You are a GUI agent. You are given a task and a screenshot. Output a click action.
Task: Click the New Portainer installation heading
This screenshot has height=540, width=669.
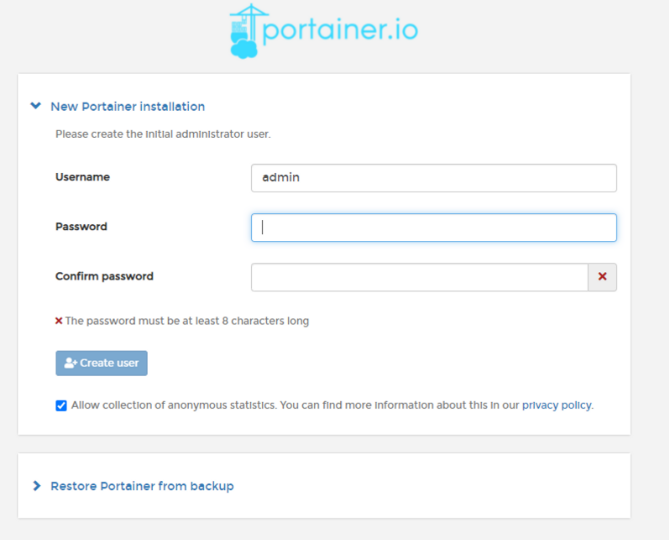pyautogui.click(x=128, y=107)
